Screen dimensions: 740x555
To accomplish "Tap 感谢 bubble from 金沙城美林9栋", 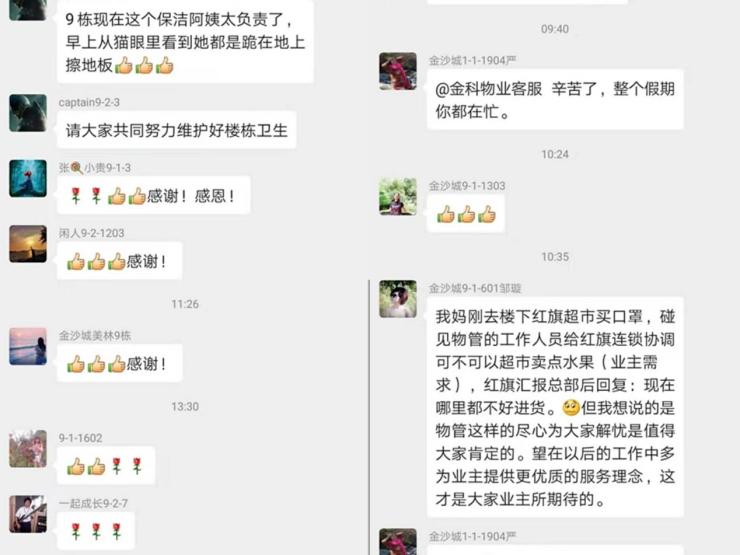I will [119, 363].
